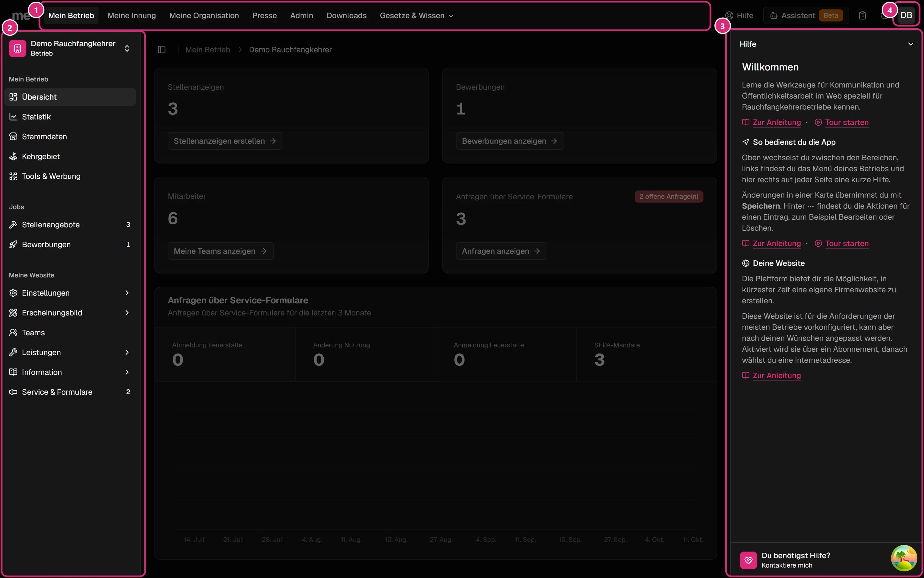Open the Demo Rauchfangkehrer Betrieb switcher
The width and height of the screenshot is (924, 578).
tap(70, 48)
